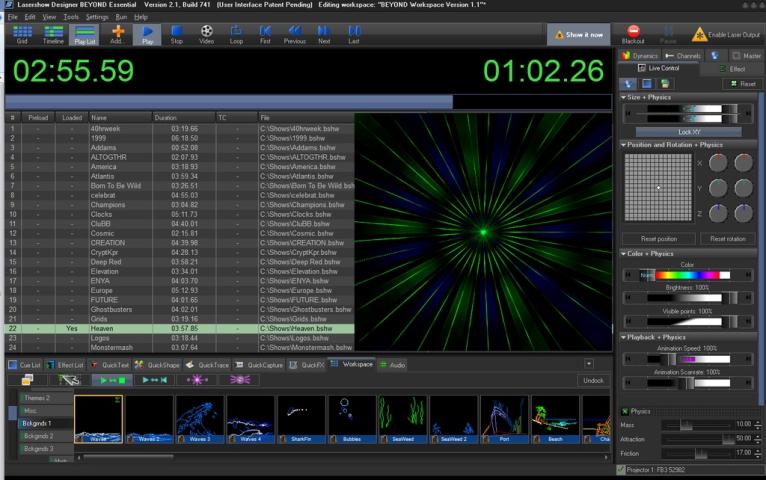This screenshot has width=766, height=480.
Task: Collapse the Color + Physics section
Action: (624, 254)
